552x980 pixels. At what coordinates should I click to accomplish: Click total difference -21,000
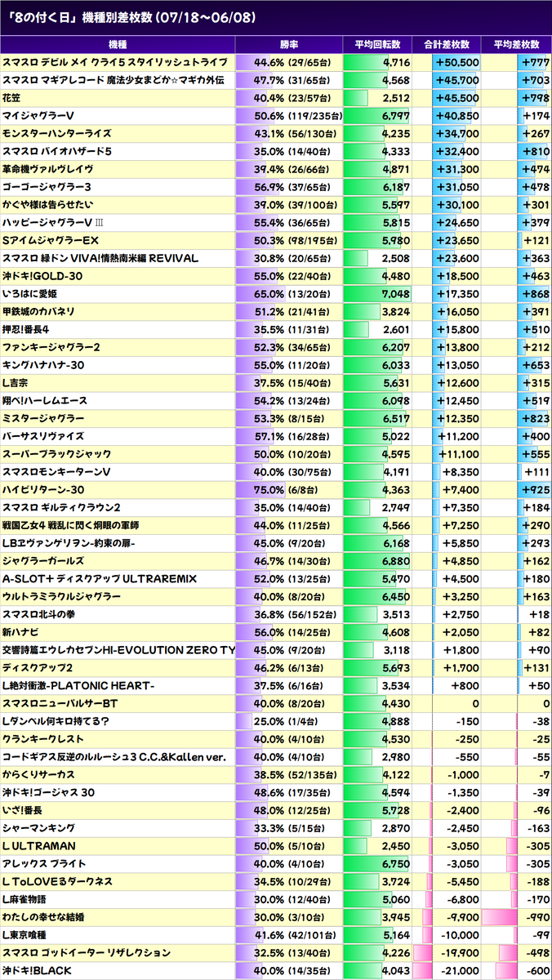point(459,971)
